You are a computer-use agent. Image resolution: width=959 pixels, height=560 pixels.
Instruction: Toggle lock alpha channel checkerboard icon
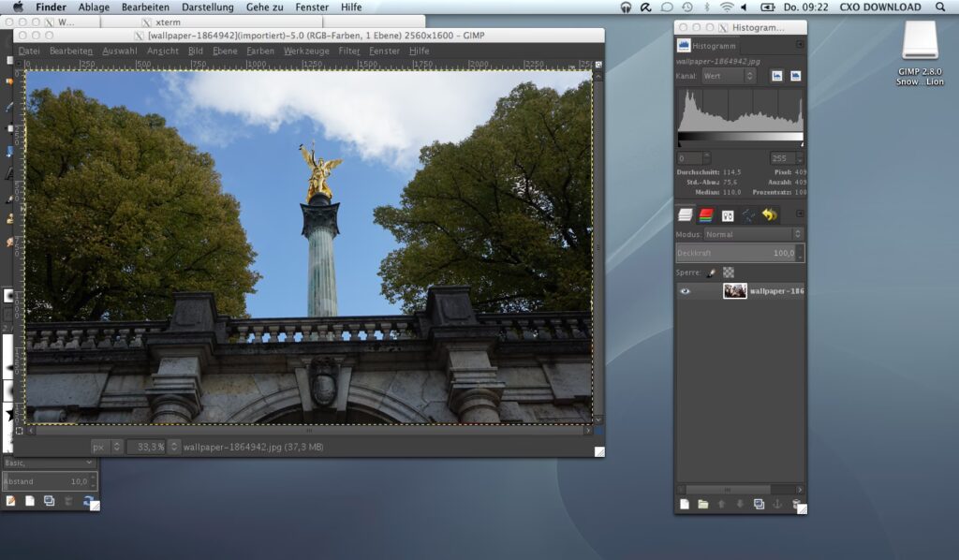pyautogui.click(x=728, y=273)
